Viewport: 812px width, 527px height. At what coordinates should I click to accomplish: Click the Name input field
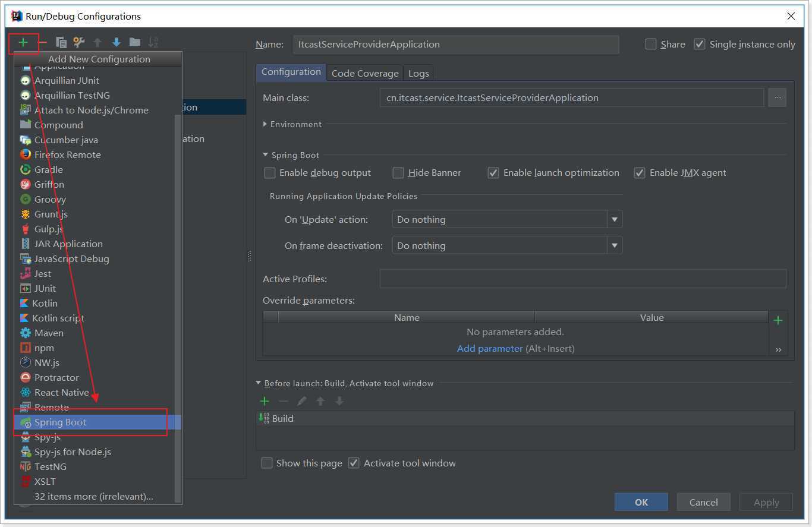(456, 44)
